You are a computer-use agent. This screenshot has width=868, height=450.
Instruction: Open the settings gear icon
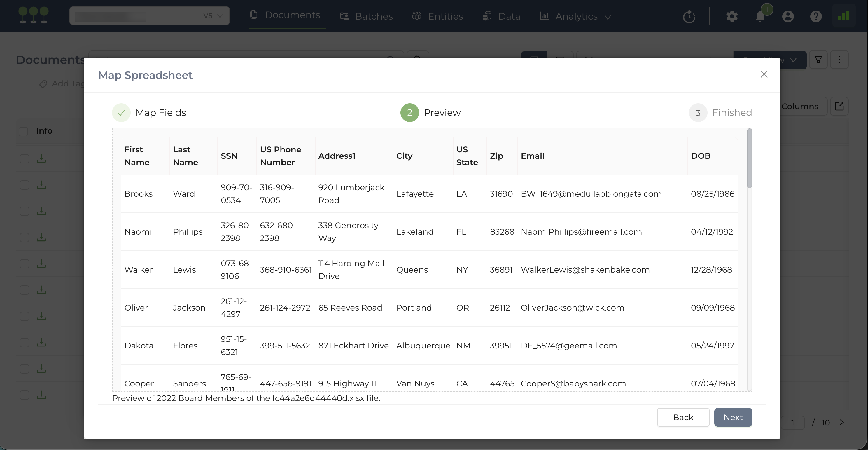731,16
